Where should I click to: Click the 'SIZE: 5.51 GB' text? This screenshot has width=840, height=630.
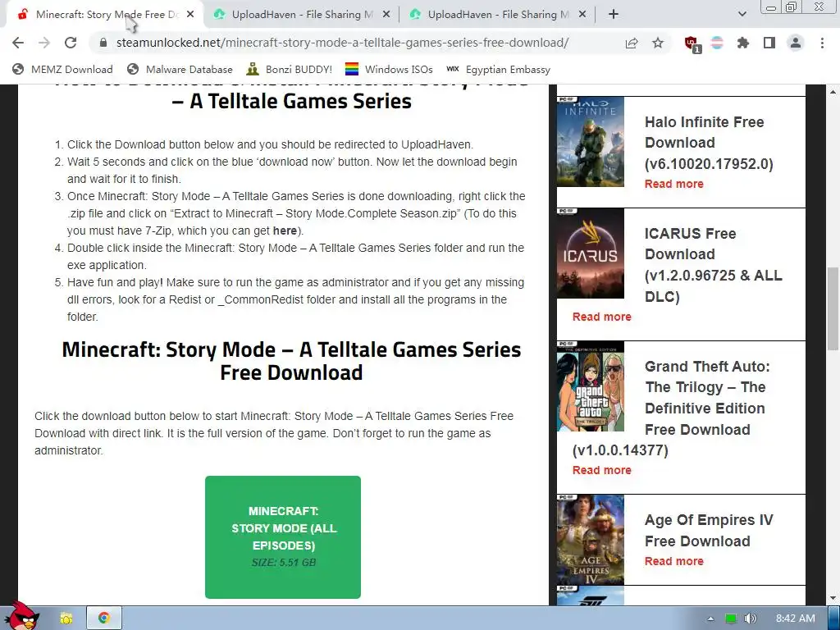click(x=283, y=563)
